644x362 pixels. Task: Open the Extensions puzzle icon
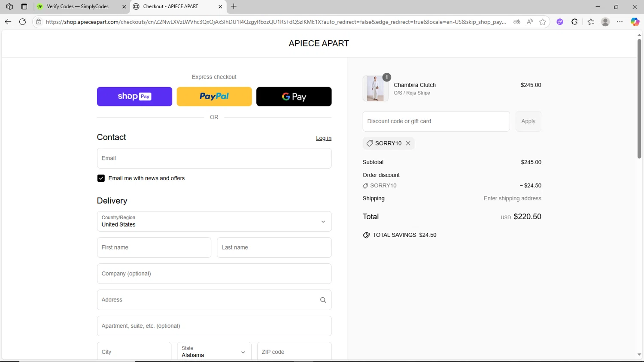click(x=574, y=22)
